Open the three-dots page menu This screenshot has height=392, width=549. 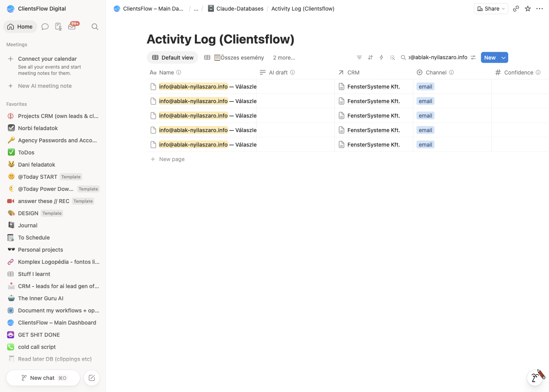[540, 9]
